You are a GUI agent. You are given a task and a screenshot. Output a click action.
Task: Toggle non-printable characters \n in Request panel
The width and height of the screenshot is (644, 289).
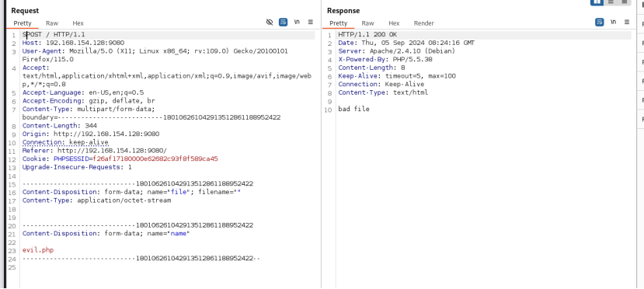tap(297, 23)
